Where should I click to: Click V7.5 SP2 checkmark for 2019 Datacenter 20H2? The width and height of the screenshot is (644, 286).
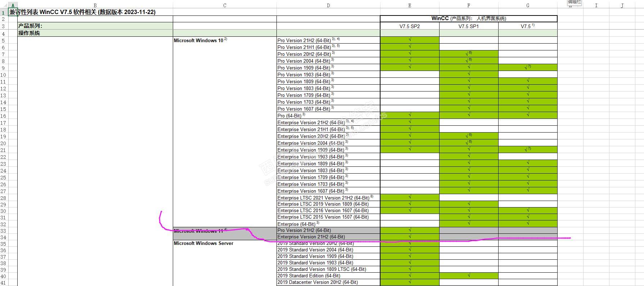410,282
